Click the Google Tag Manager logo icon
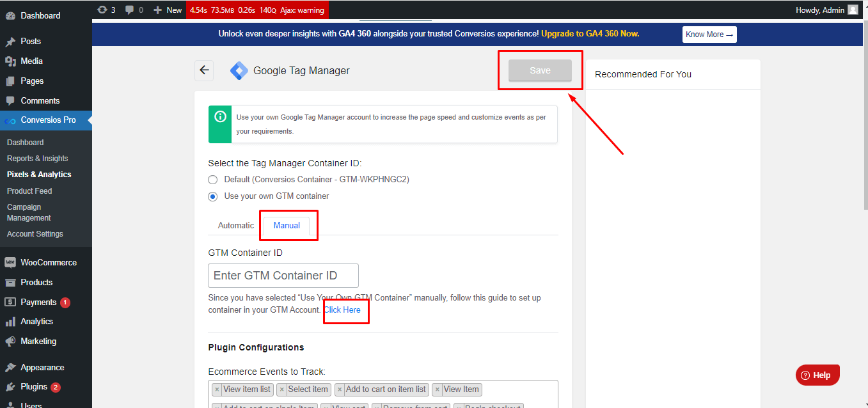This screenshot has width=868, height=408. pos(239,70)
